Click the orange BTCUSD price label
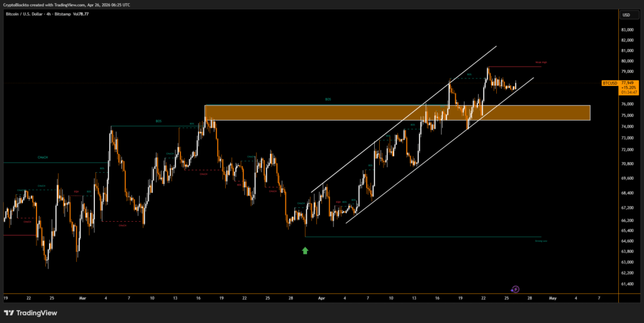This screenshot has width=644, height=323. click(609, 83)
